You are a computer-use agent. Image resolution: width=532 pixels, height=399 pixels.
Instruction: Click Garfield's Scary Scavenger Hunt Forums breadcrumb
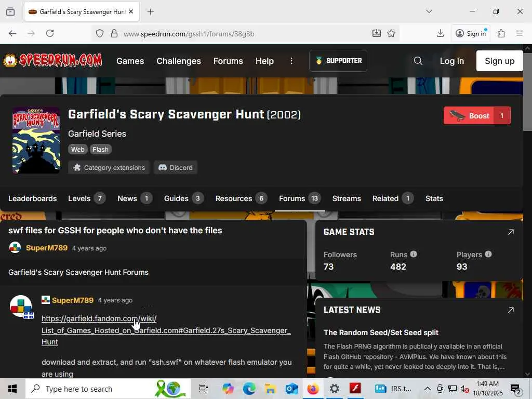[x=78, y=272]
